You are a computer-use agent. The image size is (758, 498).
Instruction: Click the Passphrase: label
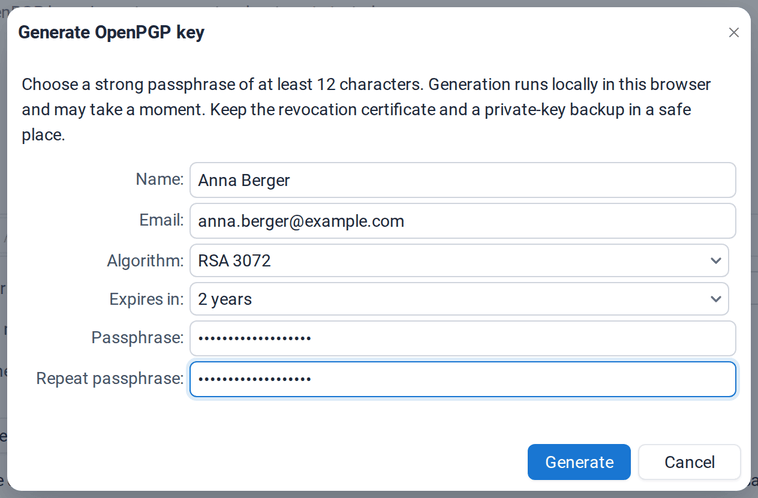coord(137,337)
